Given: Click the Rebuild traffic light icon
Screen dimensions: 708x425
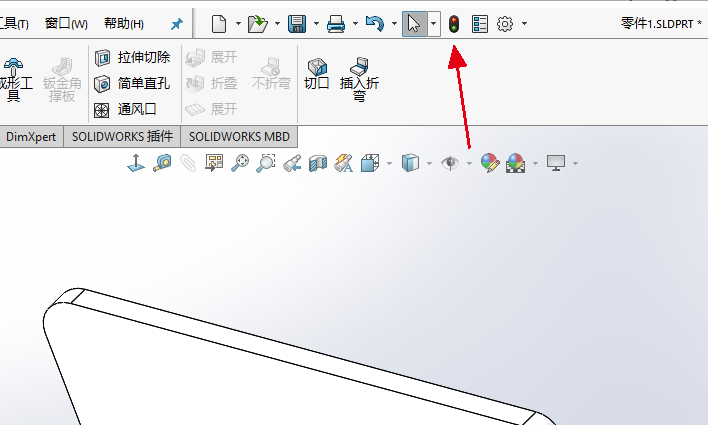Looking at the screenshot, I should click(454, 23).
